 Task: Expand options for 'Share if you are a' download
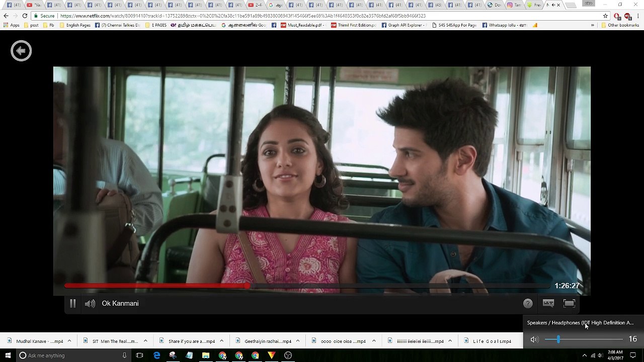221,341
